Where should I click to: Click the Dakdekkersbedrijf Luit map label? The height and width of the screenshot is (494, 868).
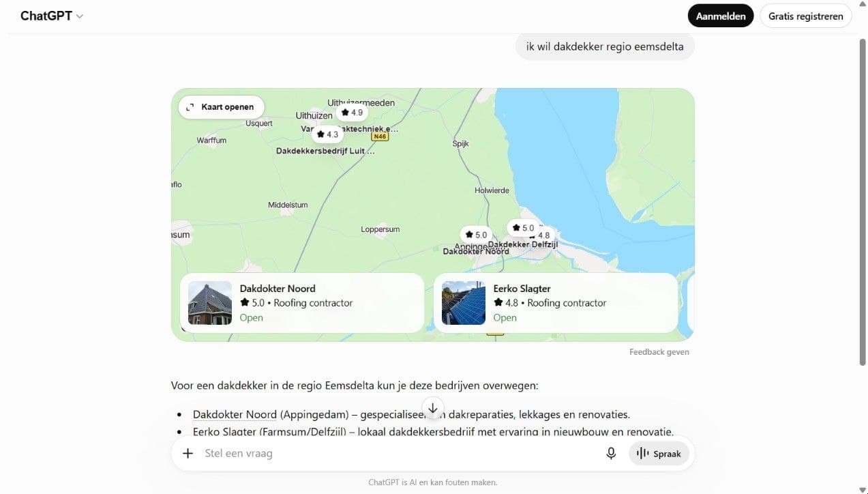coord(325,151)
